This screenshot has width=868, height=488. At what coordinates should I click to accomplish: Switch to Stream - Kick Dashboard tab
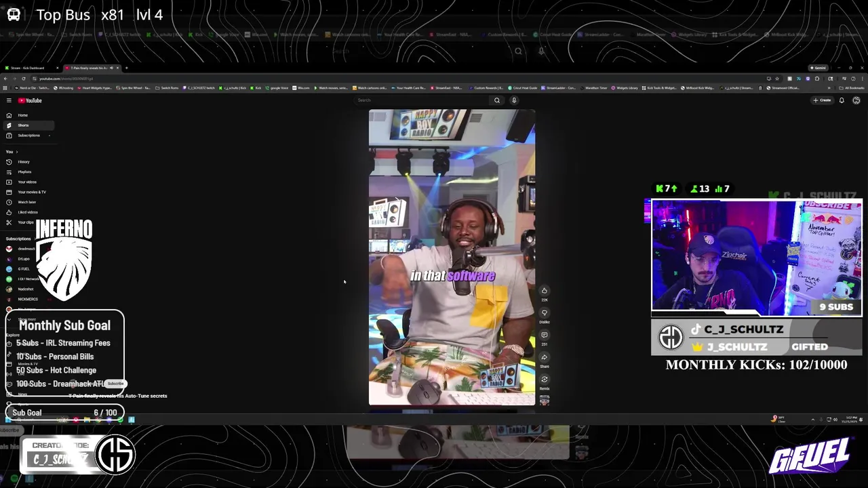tap(31, 68)
